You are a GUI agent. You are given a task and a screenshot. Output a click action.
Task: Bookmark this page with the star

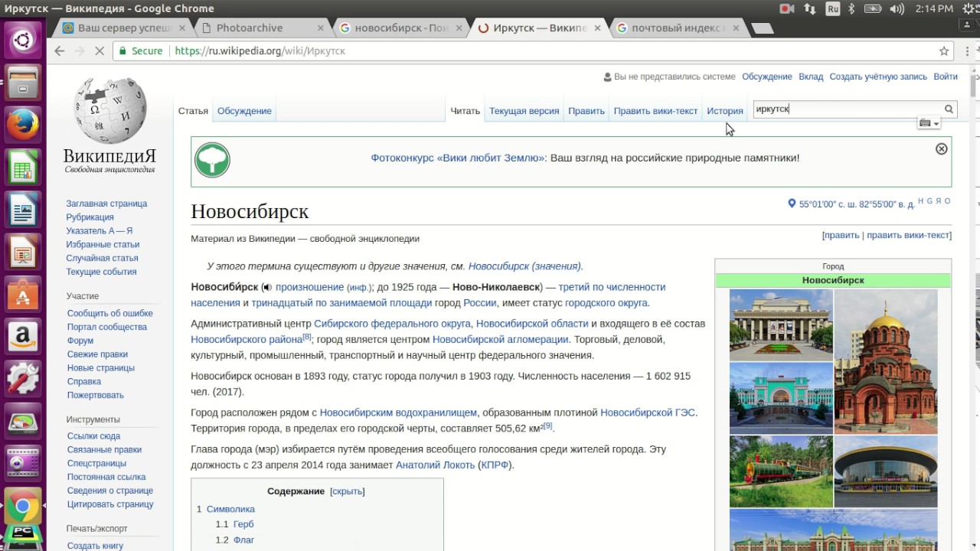tap(944, 51)
